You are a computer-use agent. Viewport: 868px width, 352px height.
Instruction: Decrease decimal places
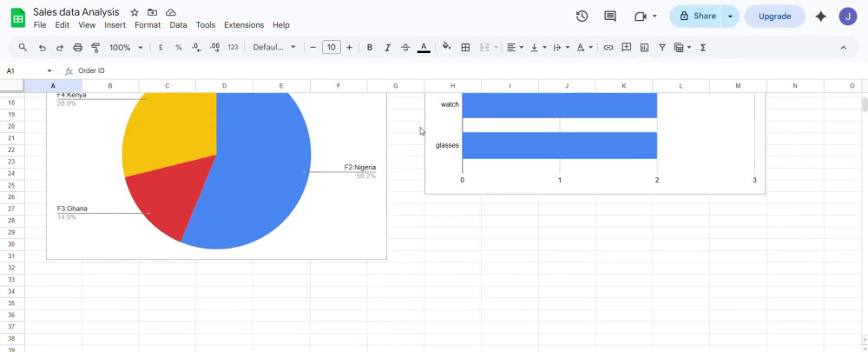196,48
